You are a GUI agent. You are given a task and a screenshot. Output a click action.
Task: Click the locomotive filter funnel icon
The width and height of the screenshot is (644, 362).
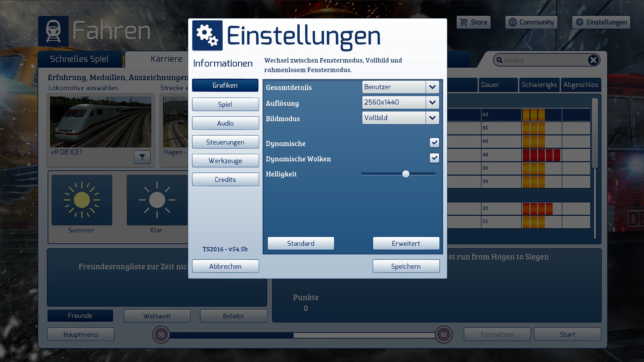point(142,157)
